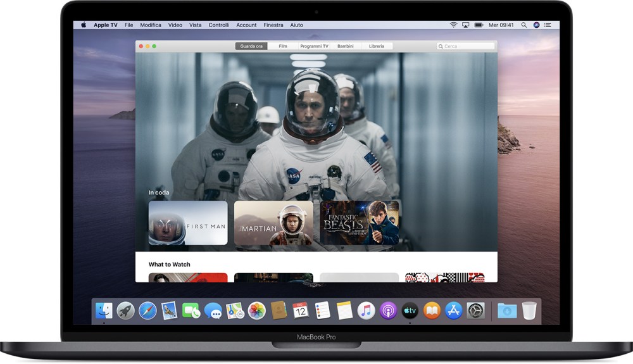The width and height of the screenshot is (633, 364).
Task: Close the Apple TV window
Action: click(141, 46)
